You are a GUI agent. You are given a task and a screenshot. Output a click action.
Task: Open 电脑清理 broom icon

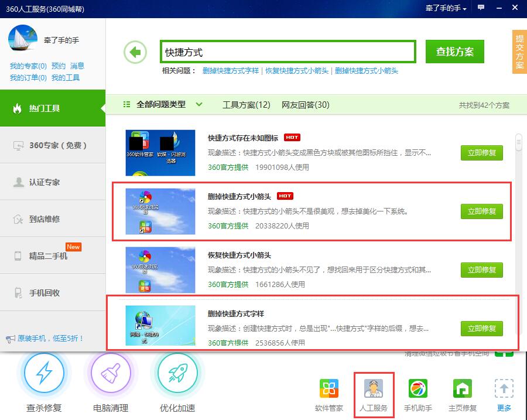pyautogui.click(x=111, y=373)
